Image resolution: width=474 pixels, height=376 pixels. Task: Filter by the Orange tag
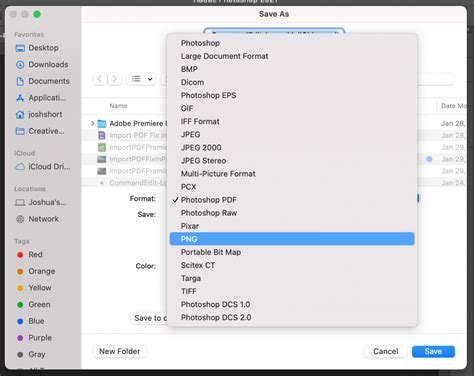click(x=36, y=272)
